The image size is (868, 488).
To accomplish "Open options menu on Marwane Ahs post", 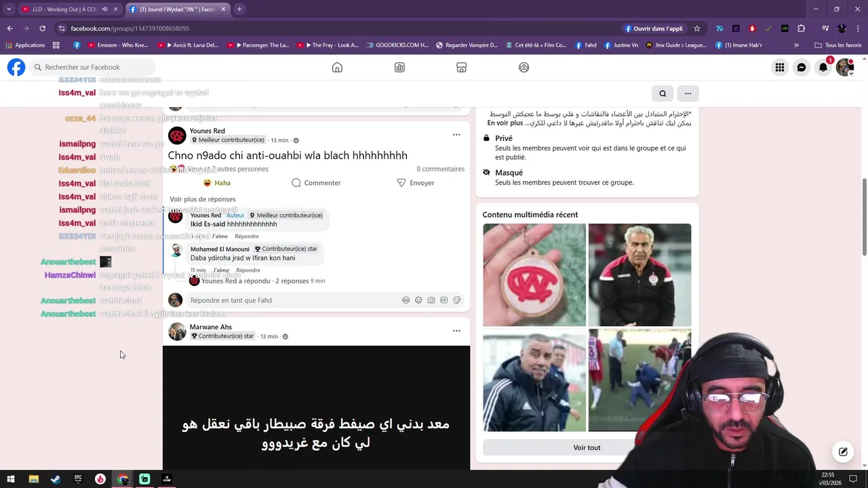I will pos(456,331).
